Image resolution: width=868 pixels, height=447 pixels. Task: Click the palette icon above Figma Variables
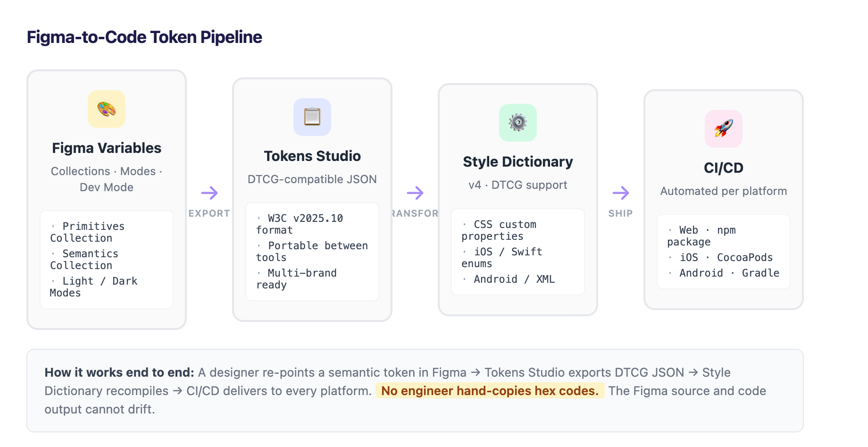pyautogui.click(x=107, y=109)
